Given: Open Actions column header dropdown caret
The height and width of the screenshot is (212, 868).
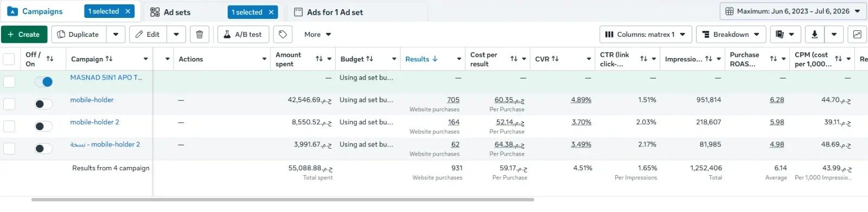Looking at the screenshot, I should (x=264, y=59).
